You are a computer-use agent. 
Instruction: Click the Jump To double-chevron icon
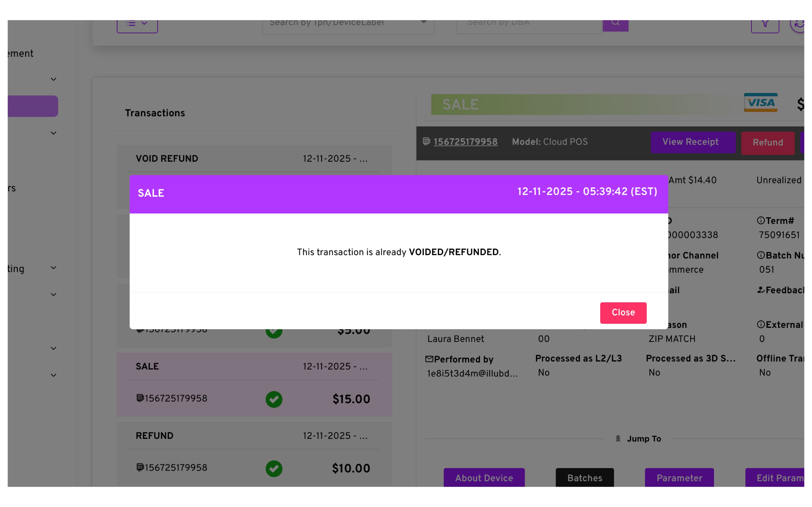(618, 439)
